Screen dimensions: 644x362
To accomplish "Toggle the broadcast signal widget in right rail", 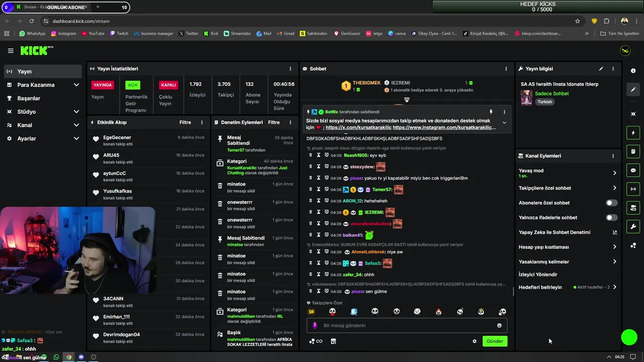I will coord(633,189).
